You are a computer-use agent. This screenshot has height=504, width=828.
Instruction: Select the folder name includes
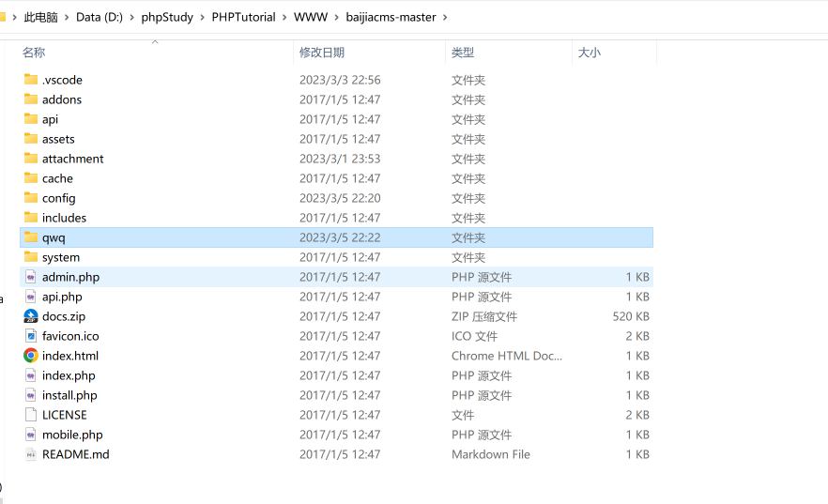64,218
